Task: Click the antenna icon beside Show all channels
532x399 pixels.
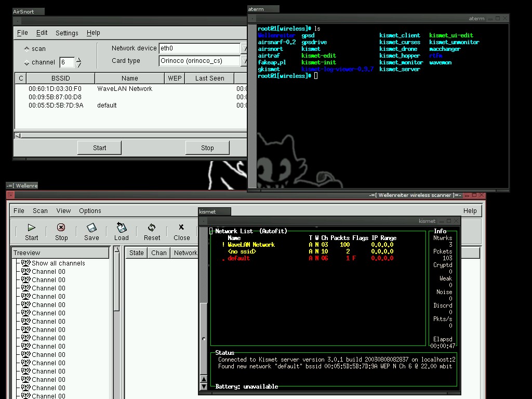Action: (x=26, y=263)
